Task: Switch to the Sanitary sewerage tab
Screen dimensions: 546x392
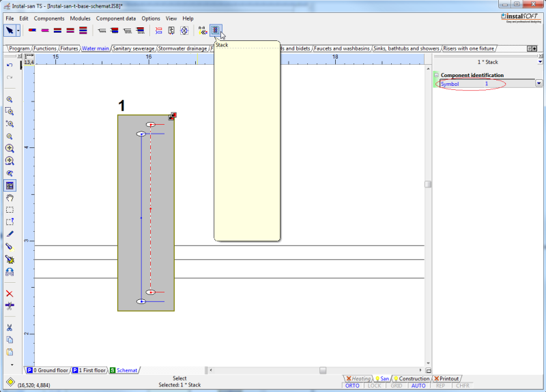Action: 133,48
